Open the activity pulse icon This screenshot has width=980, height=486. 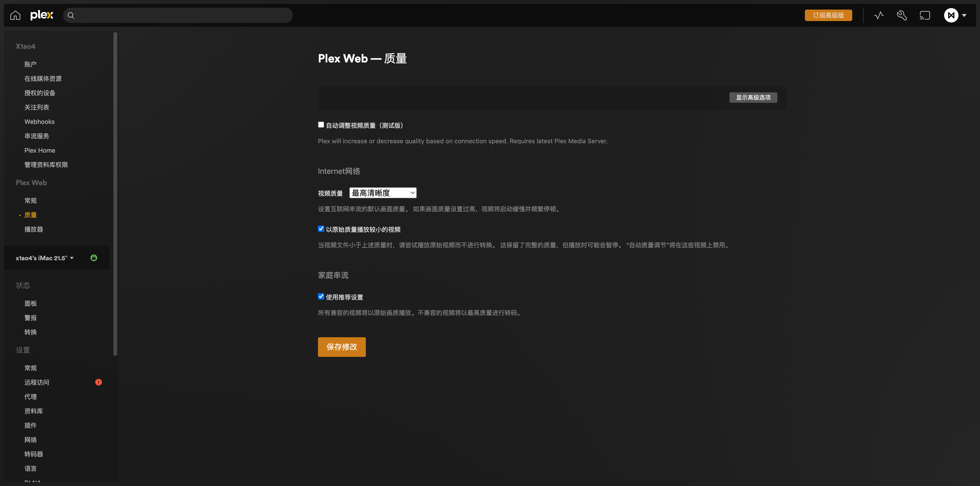click(879, 16)
